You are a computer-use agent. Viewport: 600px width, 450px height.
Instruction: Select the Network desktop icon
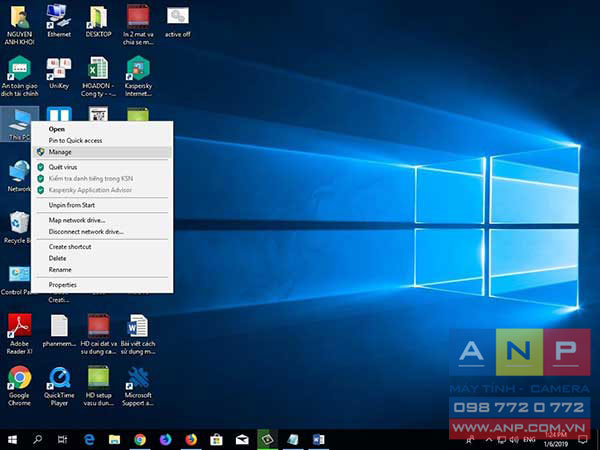[19, 176]
